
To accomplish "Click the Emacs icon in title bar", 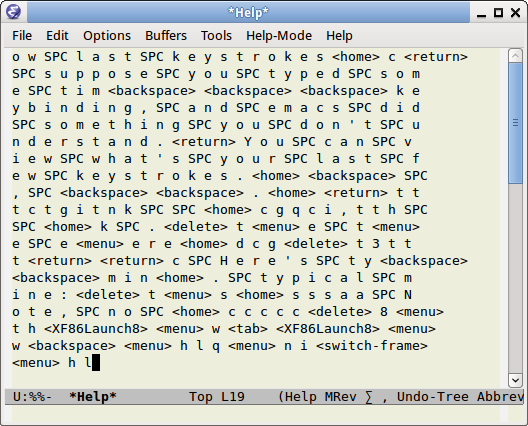I will click(13, 12).
